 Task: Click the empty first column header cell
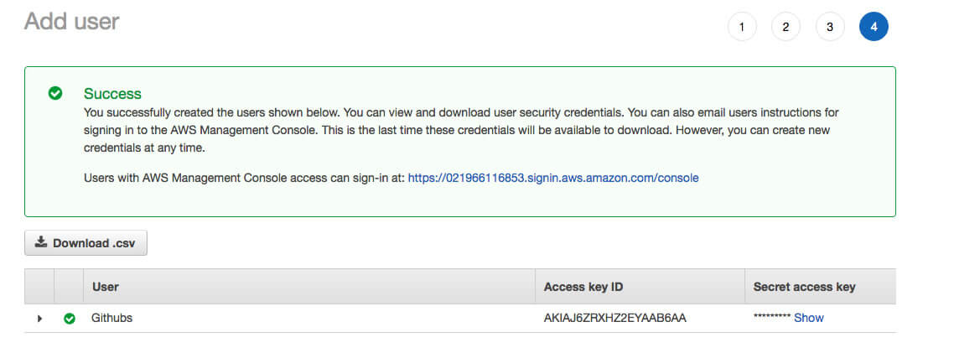[39, 287]
